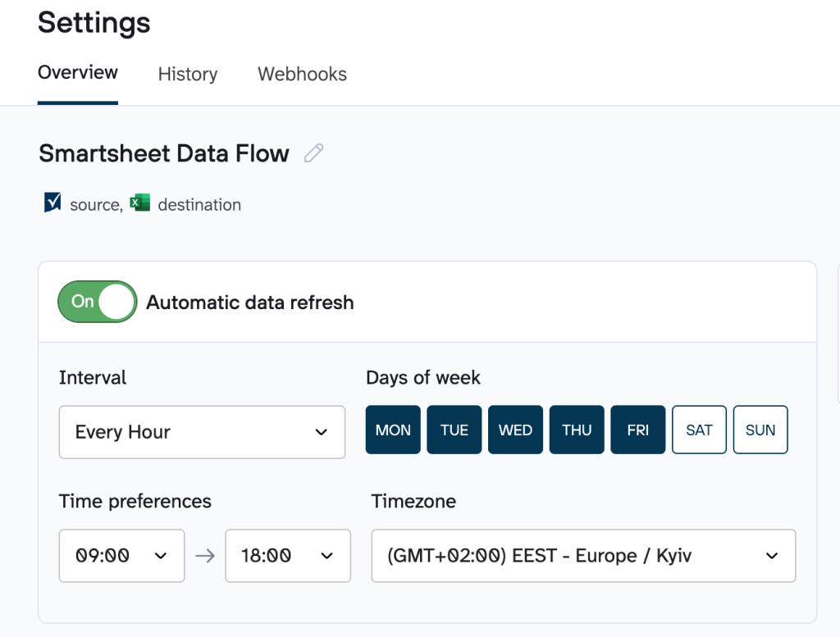Image resolution: width=840 pixels, height=637 pixels.
Task: Switch to the History tab
Action: coord(187,74)
